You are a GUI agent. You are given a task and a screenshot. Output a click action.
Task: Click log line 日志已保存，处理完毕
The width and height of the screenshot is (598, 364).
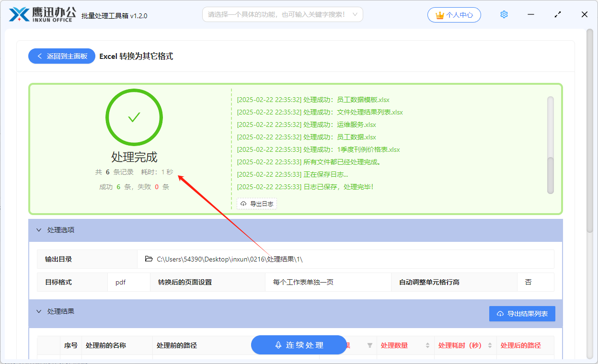click(305, 187)
